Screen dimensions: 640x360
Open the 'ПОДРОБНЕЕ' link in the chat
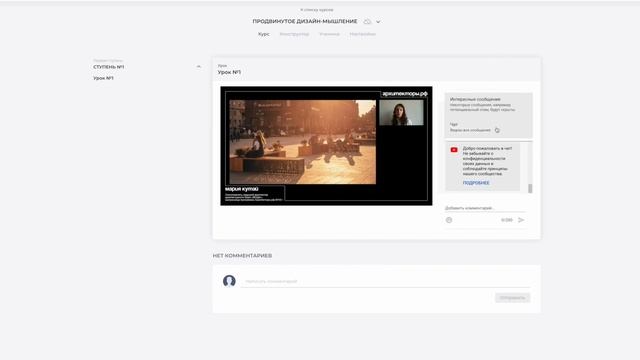(x=476, y=183)
